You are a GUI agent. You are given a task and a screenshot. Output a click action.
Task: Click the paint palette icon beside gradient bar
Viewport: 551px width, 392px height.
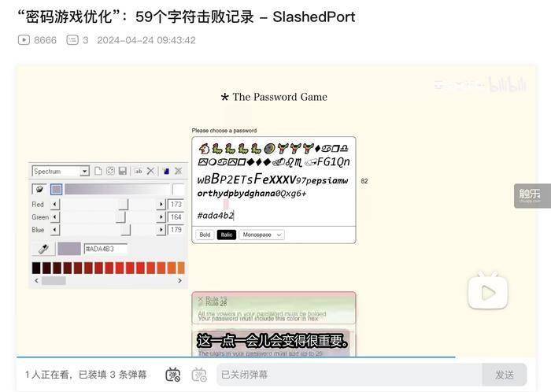[39, 189]
